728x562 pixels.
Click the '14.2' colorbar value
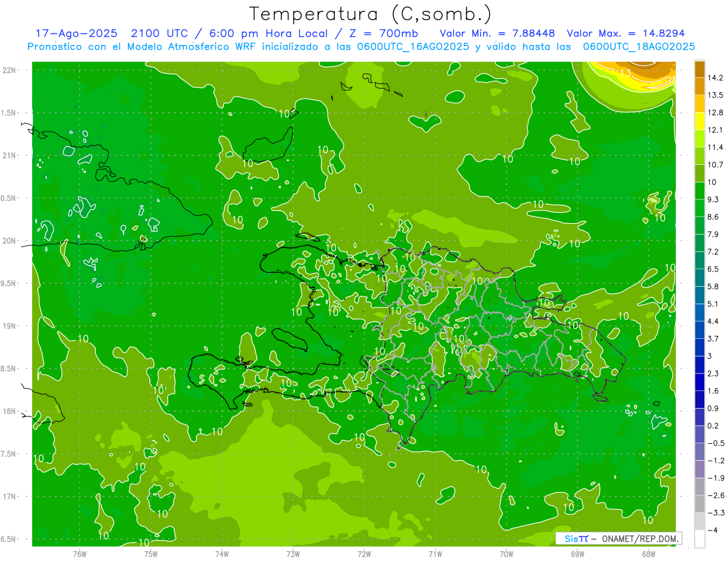tap(716, 78)
